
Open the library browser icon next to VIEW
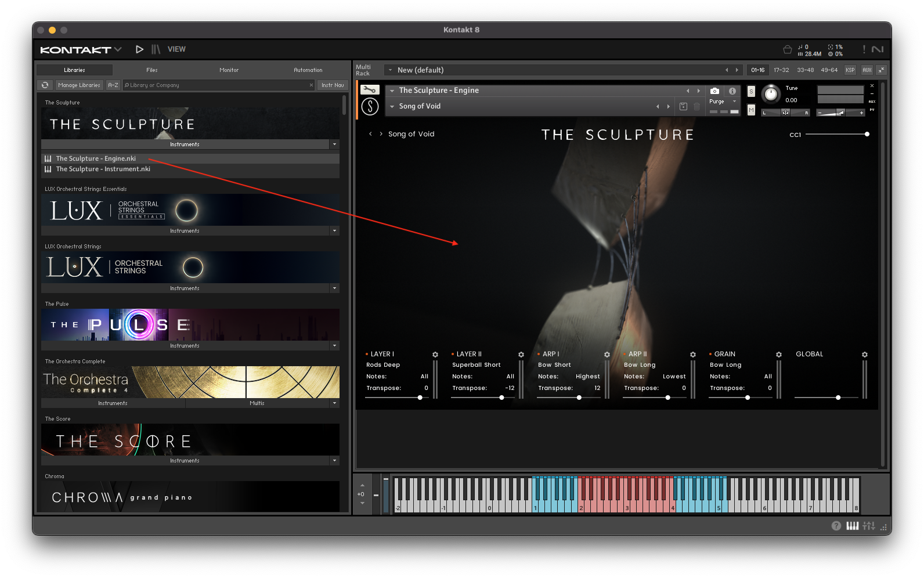tap(156, 49)
